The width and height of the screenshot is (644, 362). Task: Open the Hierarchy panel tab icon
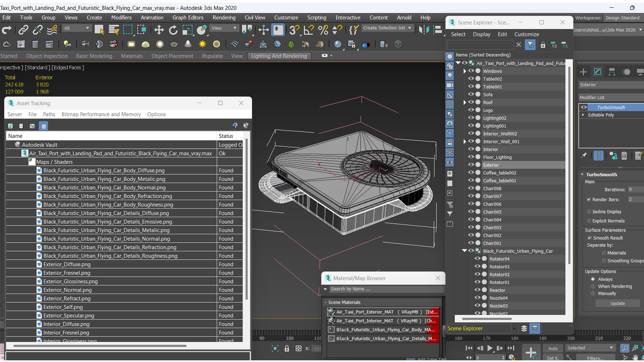pyautogui.click(x=612, y=72)
